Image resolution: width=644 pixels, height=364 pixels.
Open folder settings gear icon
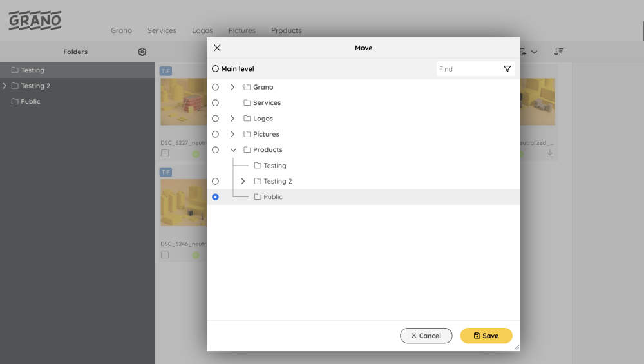point(142,52)
